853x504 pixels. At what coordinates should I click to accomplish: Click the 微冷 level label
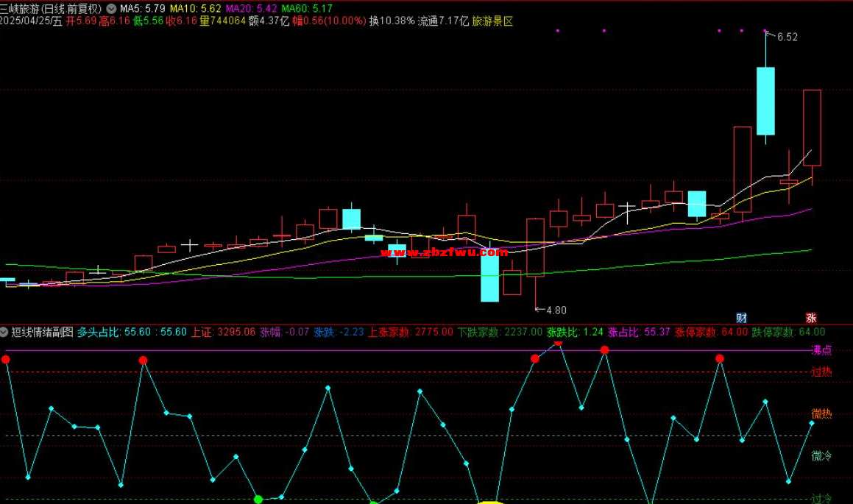coord(821,455)
